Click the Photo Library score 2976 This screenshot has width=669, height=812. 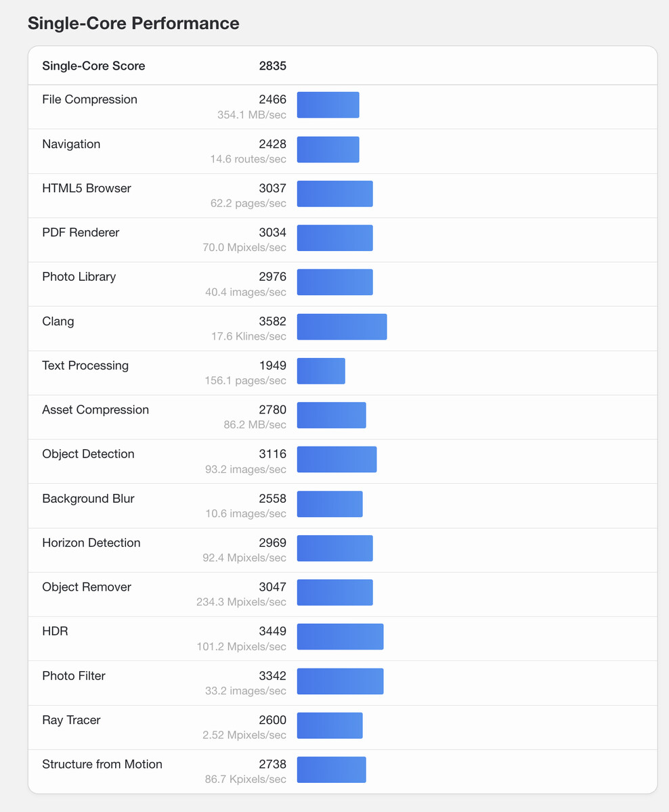pos(272,276)
